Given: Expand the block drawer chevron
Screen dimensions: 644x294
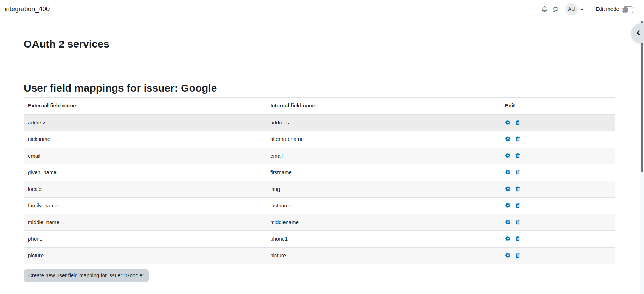Looking at the screenshot, I should tap(638, 33).
